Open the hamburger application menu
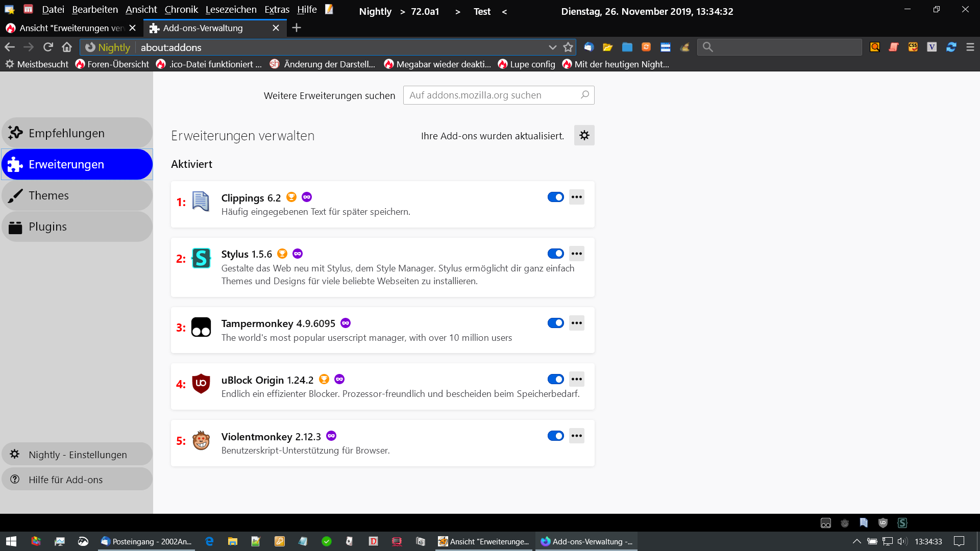980x551 pixels. click(970, 47)
